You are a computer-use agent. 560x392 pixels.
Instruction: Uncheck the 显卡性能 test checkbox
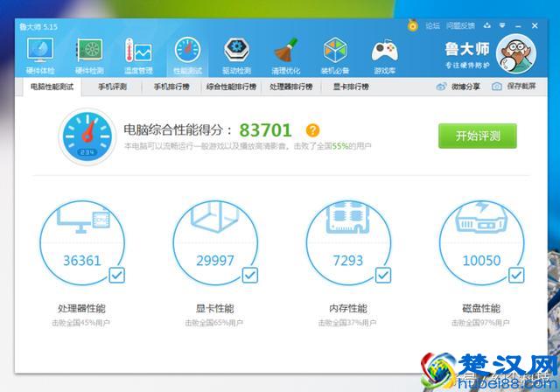tap(250, 276)
